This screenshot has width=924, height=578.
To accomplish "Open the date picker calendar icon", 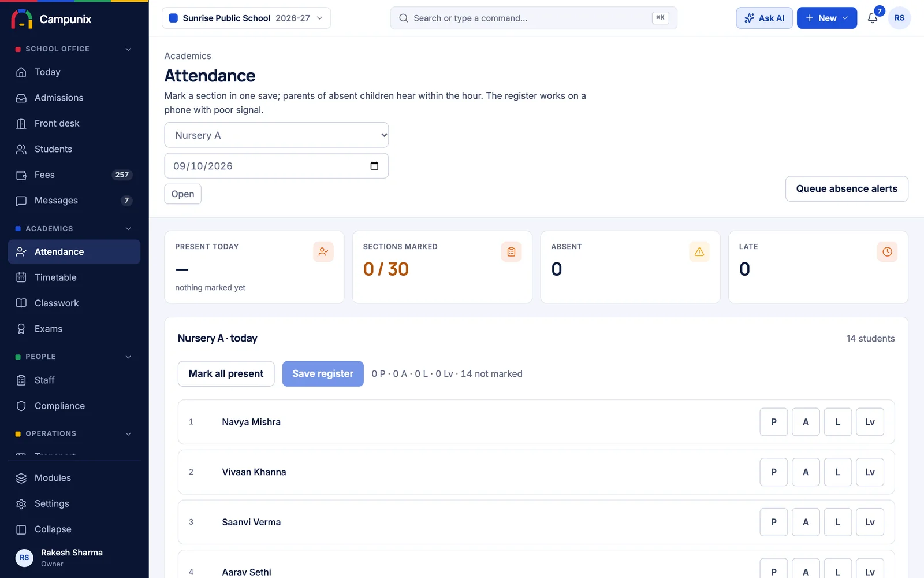I will (x=374, y=166).
